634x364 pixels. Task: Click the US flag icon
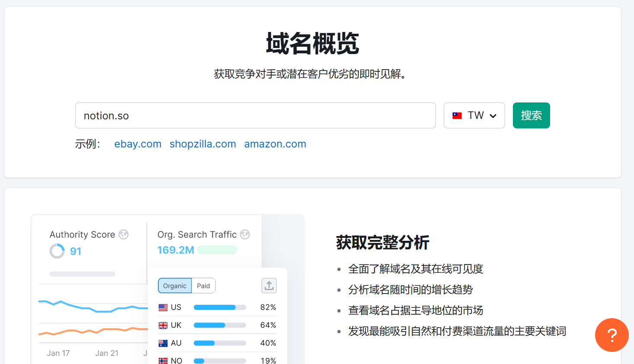(163, 307)
